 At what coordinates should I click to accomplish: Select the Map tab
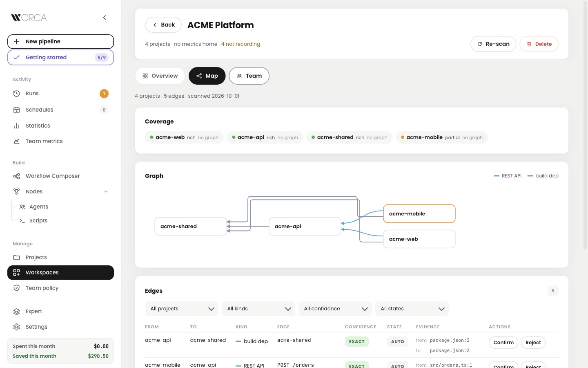point(207,76)
